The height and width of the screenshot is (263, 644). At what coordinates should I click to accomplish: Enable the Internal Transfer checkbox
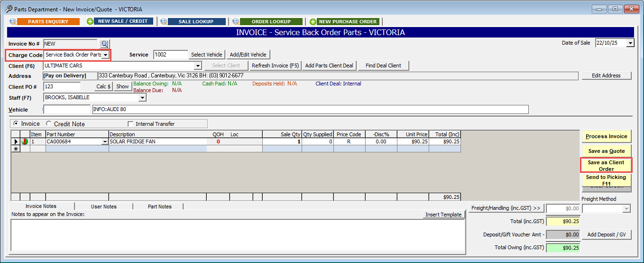coord(130,124)
